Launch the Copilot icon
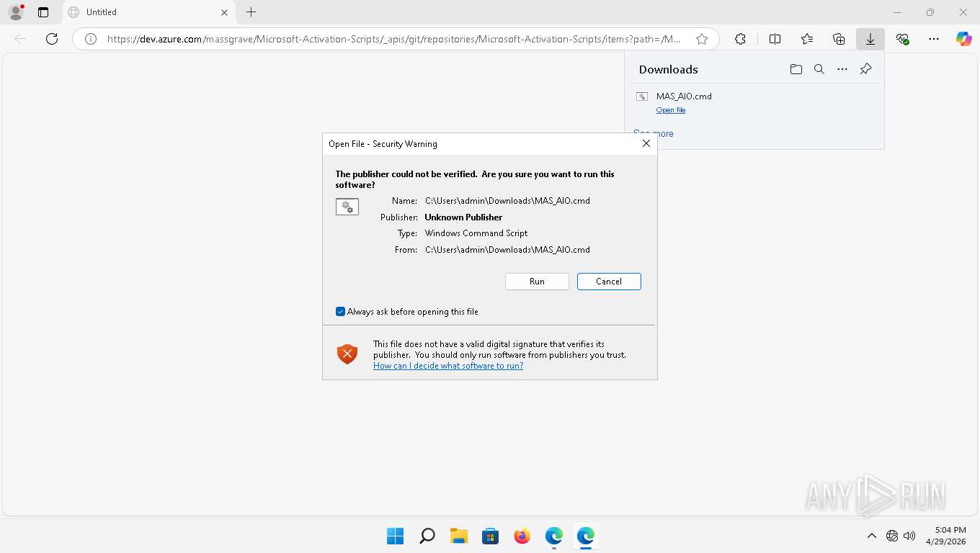The image size is (980, 553). point(964,40)
